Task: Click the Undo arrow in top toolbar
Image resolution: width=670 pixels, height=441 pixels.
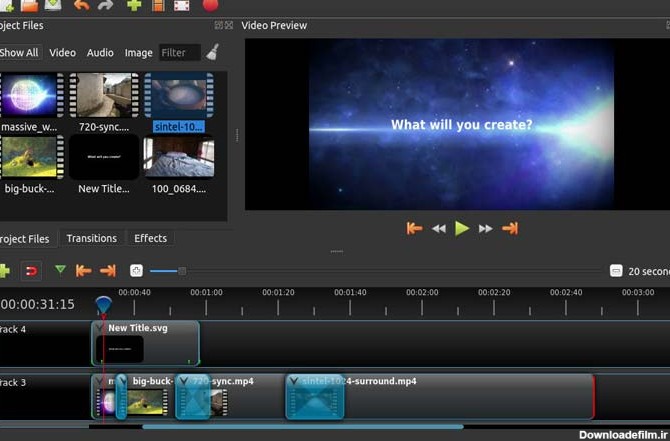Action: [81, 5]
